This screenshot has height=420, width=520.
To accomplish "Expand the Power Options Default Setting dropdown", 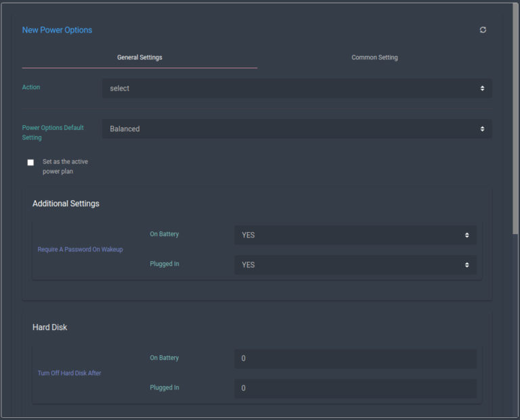I will tap(297, 129).
